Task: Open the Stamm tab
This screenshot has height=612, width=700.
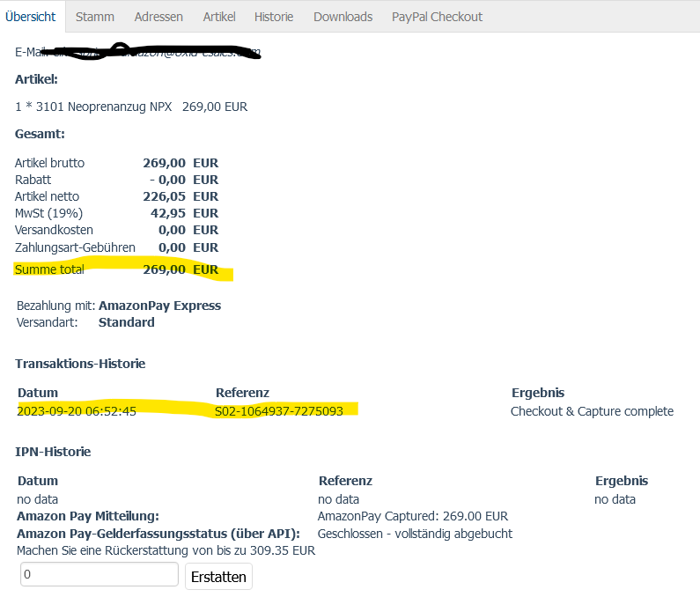Action: pyautogui.click(x=95, y=17)
